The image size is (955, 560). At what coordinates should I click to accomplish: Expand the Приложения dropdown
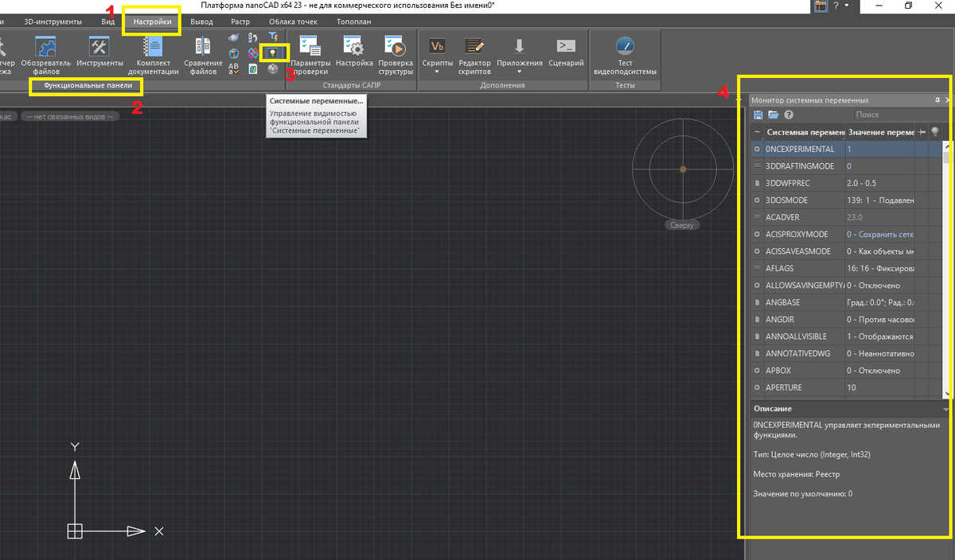click(x=519, y=72)
